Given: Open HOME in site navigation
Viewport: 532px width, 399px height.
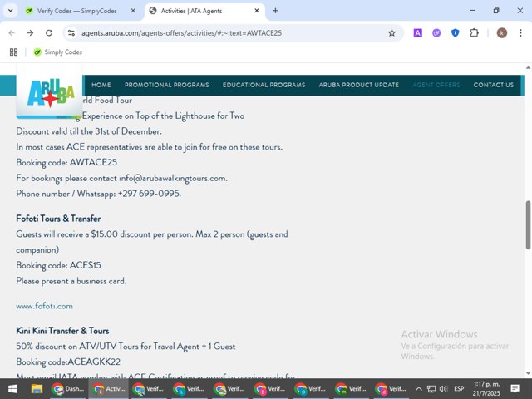Looking at the screenshot, I should pos(101,85).
